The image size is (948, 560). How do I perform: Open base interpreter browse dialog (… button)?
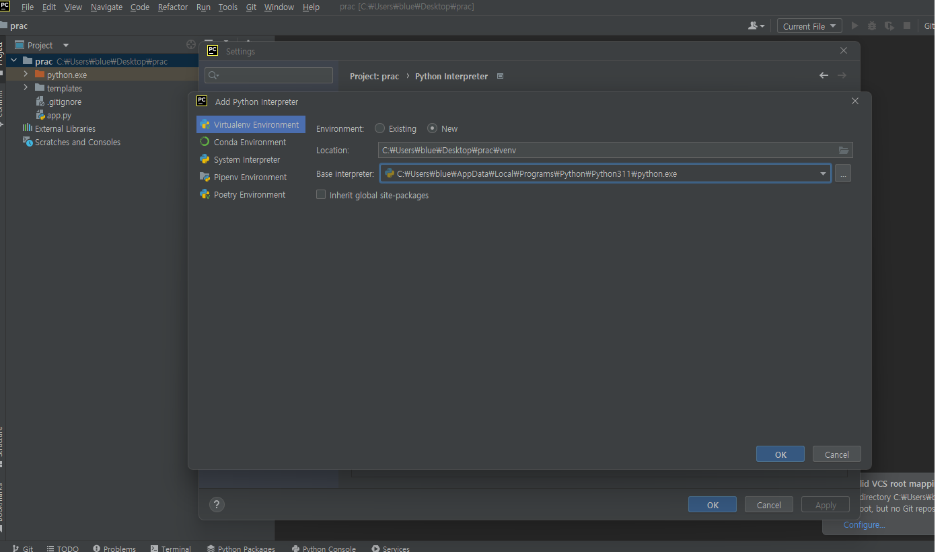tap(843, 173)
